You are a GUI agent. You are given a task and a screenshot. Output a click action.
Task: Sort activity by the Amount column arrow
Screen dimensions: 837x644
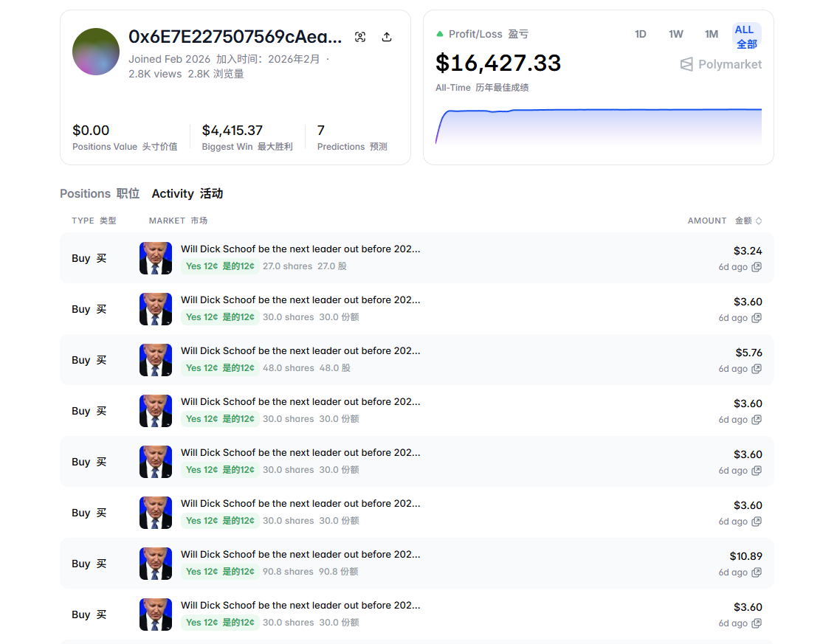(x=759, y=221)
